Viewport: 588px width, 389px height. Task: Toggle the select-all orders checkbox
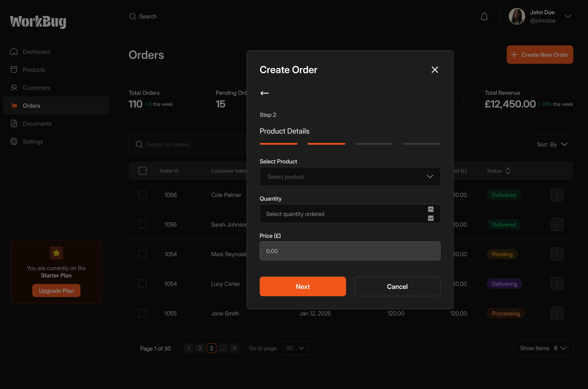coord(143,171)
